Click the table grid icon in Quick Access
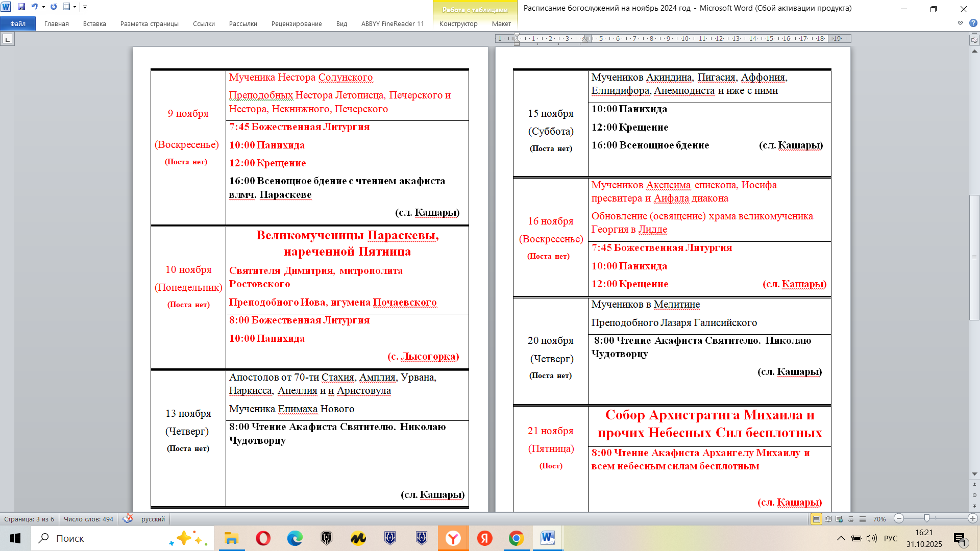 coord(67,7)
